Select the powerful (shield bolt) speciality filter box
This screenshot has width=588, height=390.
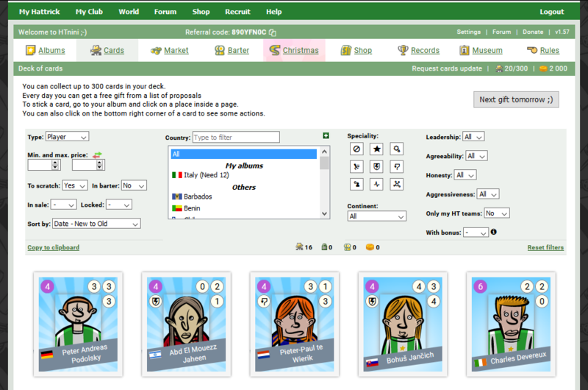tap(376, 166)
